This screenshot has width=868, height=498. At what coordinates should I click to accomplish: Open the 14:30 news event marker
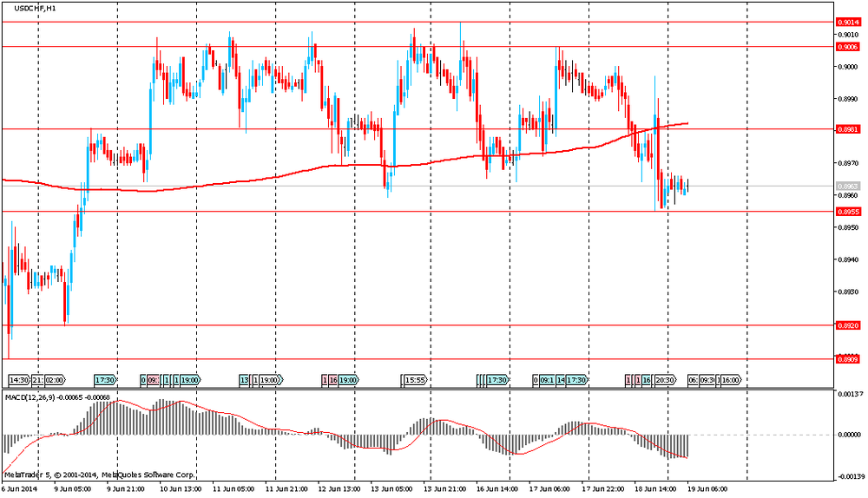coord(19,380)
